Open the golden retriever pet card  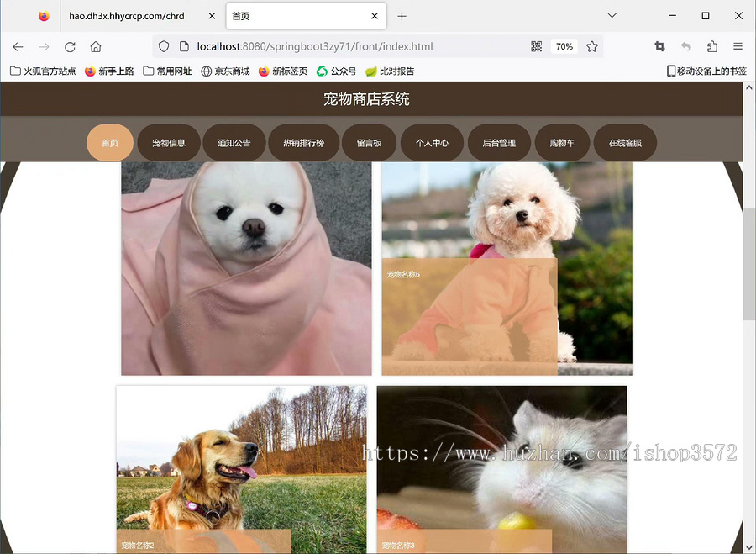[x=242, y=469]
